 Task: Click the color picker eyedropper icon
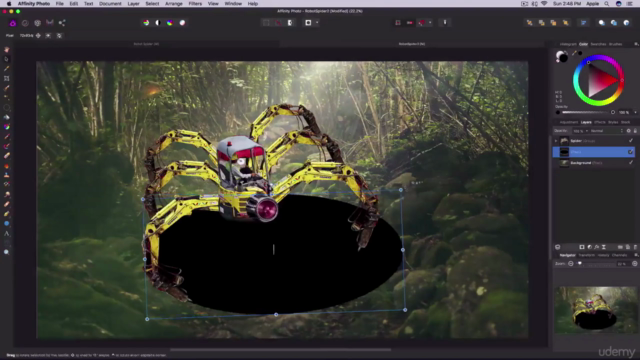(574, 53)
